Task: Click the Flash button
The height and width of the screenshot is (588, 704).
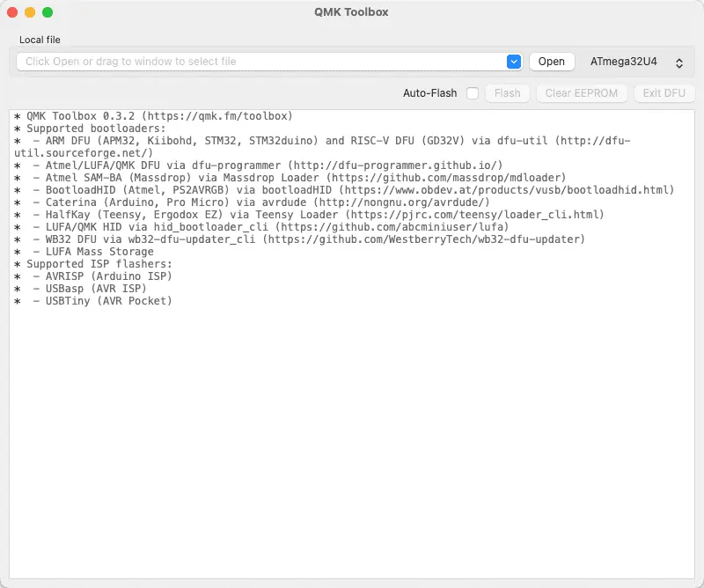Action: (508, 93)
